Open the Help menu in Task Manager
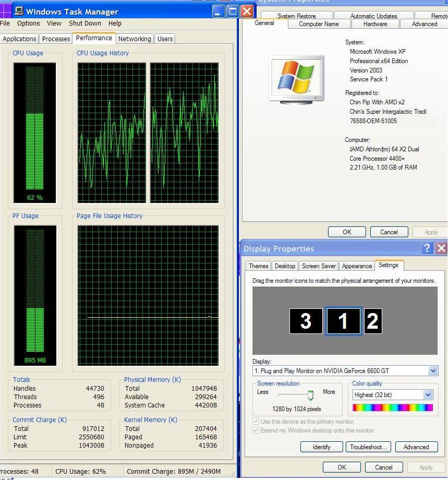The image size is (448, 480). 115,23
